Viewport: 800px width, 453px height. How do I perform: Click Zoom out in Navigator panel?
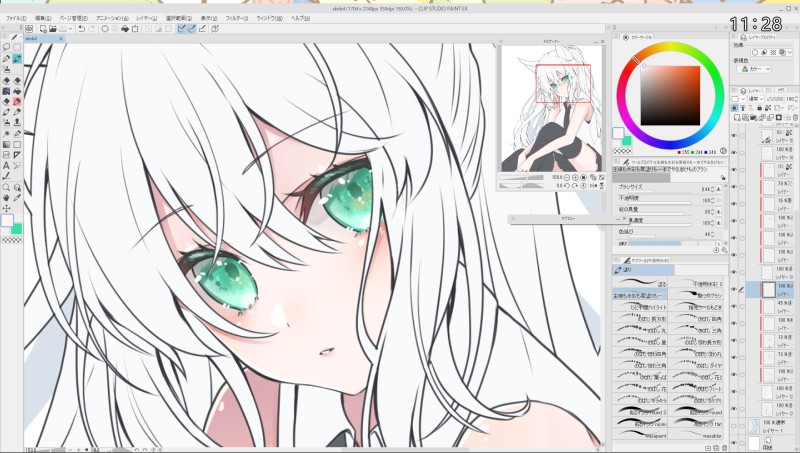click(x=566, y=177)
